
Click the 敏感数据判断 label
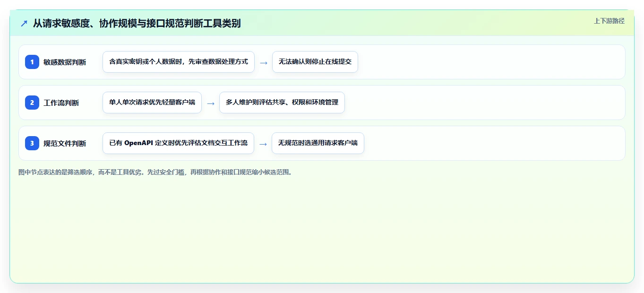click(x=65, y=62)
